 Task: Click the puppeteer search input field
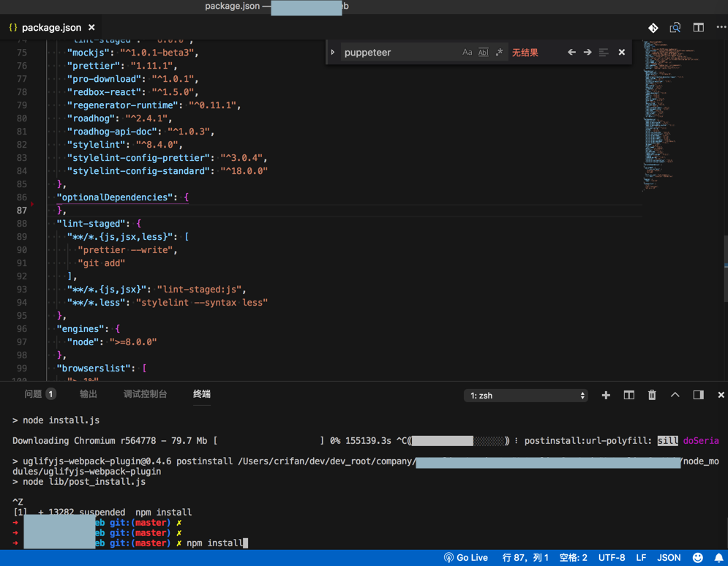(x=399, y=53)
